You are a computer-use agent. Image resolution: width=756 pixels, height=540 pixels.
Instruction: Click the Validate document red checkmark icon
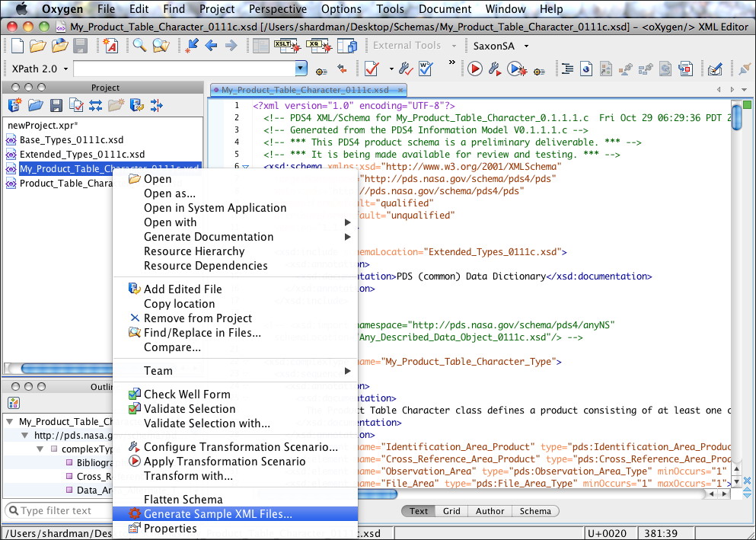372,69
